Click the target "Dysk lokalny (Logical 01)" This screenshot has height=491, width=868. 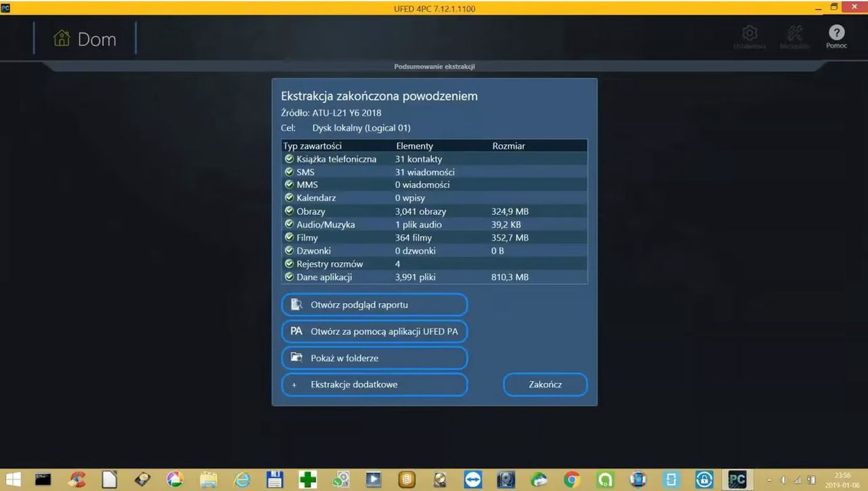[361, 127]
